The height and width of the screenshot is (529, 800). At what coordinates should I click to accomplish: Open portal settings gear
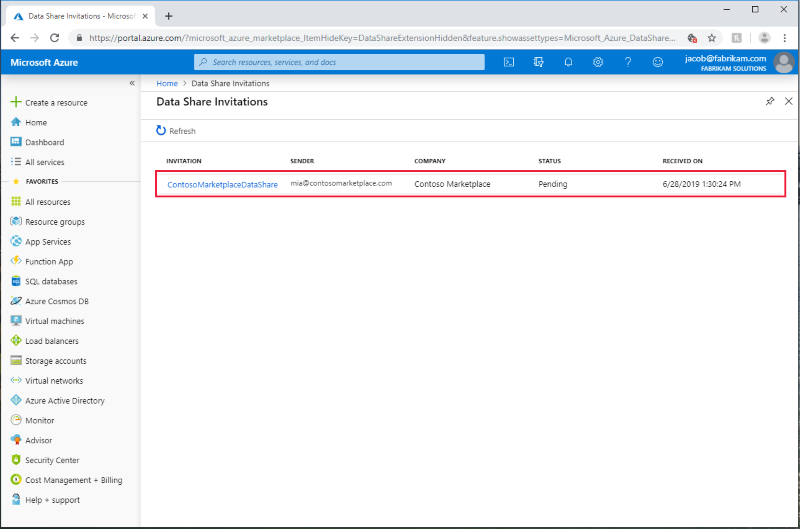[x=598, y=62]
